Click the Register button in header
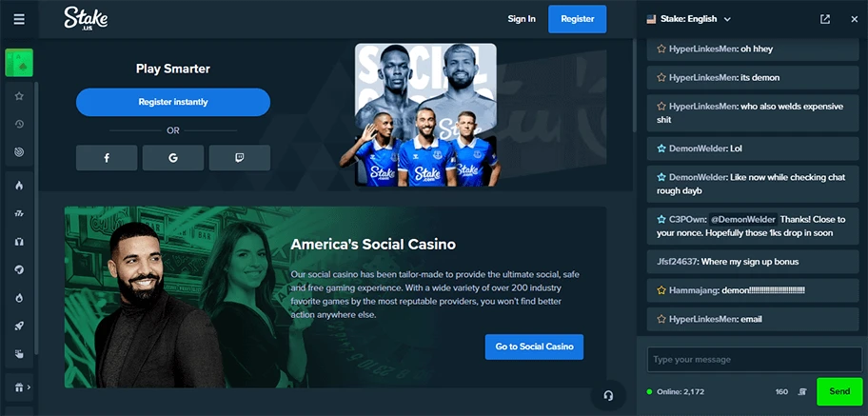Viewport: 868px width, 416px height. tap(578, 19)
